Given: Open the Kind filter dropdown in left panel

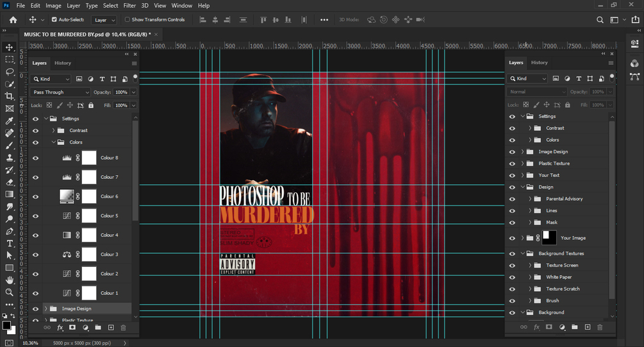Looking at the screenshot, I should click(51, 79).
